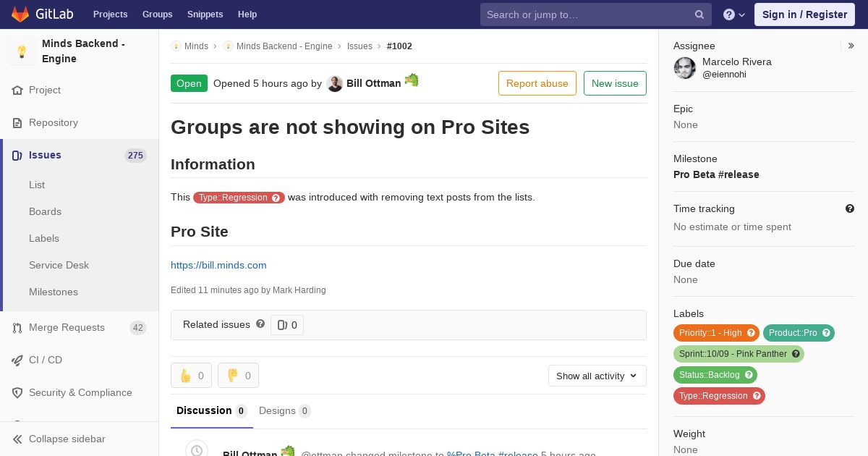Click the Issues count badge 275
Image resolution: width=868 pixels, height=456 pixels.
(x=135, y=156)
